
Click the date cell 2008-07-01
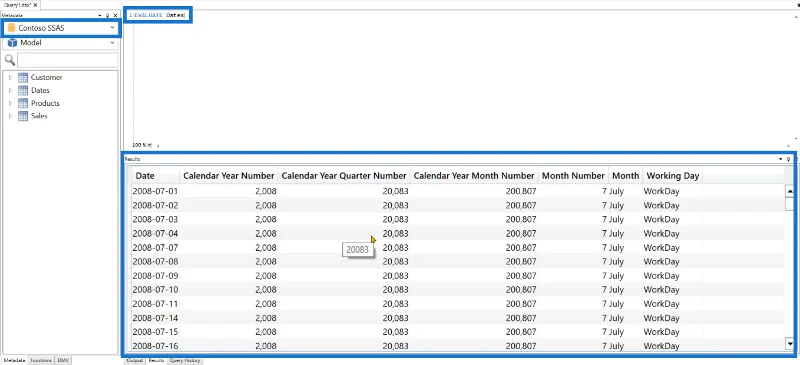[x=155, y=191]
